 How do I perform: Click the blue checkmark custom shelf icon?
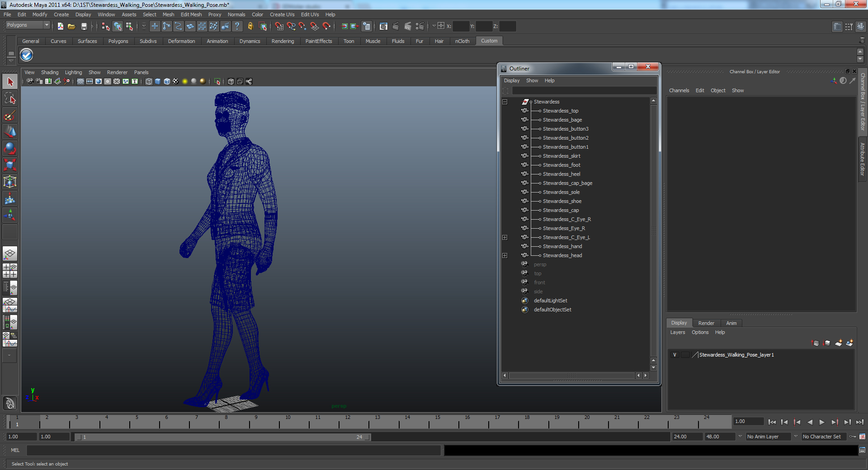[x=27, y=55]
